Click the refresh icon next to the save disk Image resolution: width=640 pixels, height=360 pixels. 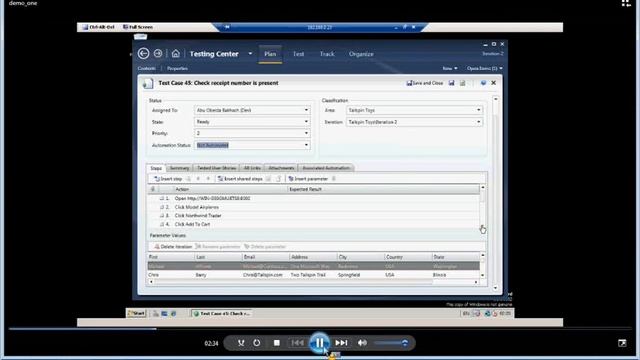pos(462,83)
